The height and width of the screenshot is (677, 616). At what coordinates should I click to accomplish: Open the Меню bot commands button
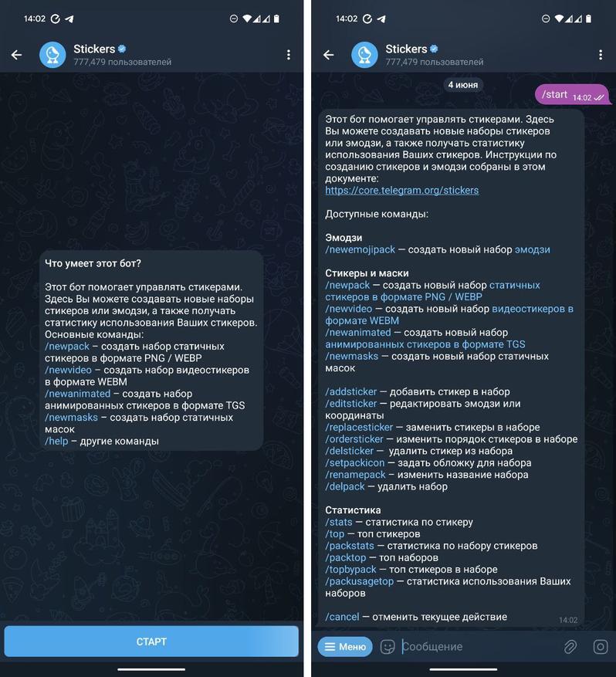tap(345, 646)
